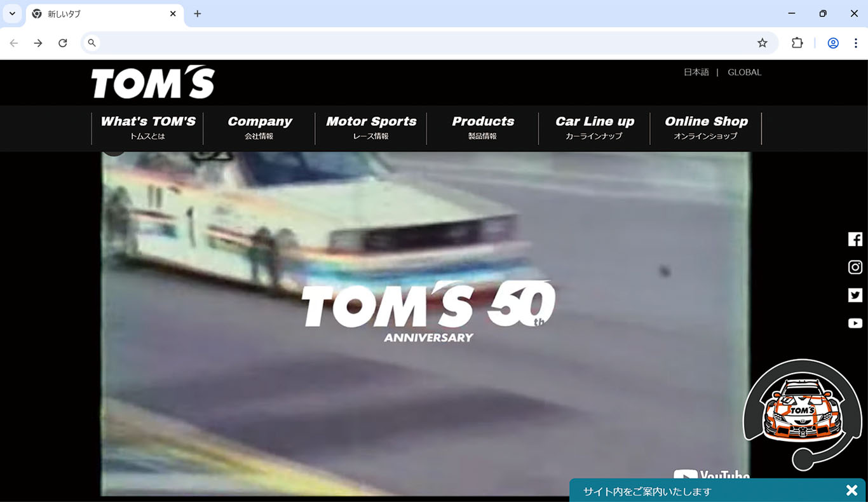This screenshot has width=868, height=502.
Task: Open the Online Shop menu
Action: (x=706, y=128)
